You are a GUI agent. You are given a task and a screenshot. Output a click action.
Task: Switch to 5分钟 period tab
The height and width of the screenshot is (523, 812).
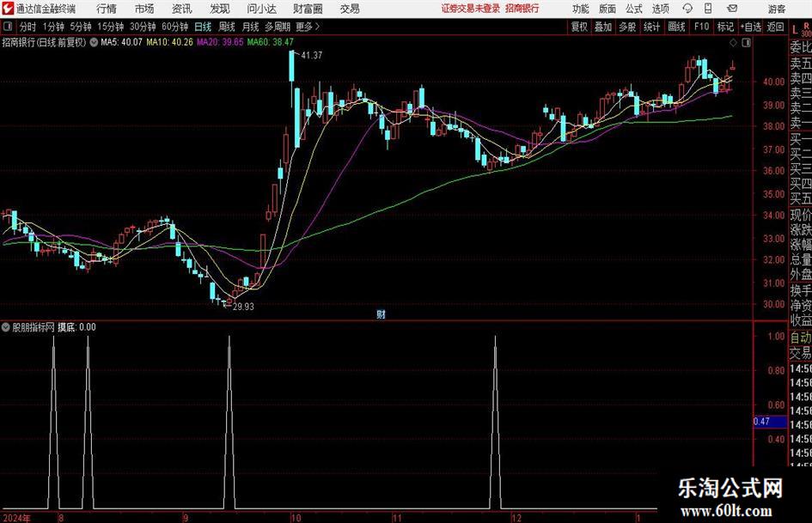pos(81,27)
